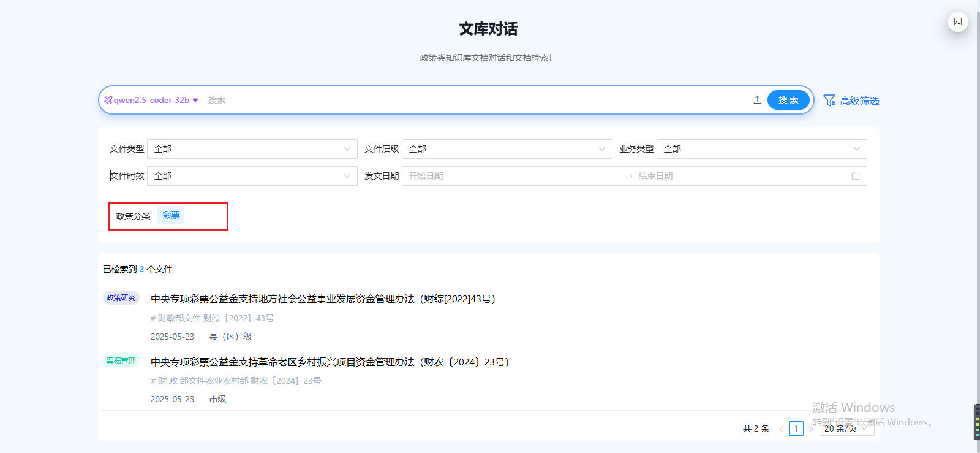Click the upload icon in search bar
This screenshot has height=453, width=980.
point(757,100)
